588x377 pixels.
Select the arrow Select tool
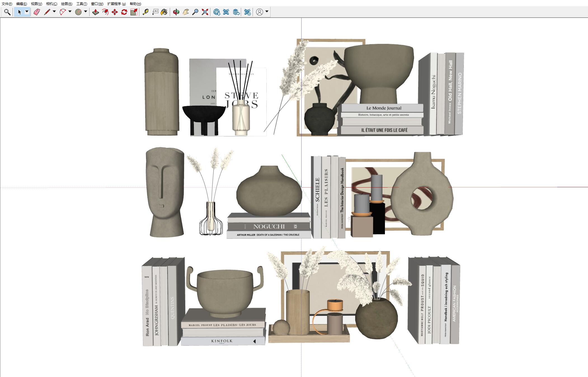(x=20, y=12)
